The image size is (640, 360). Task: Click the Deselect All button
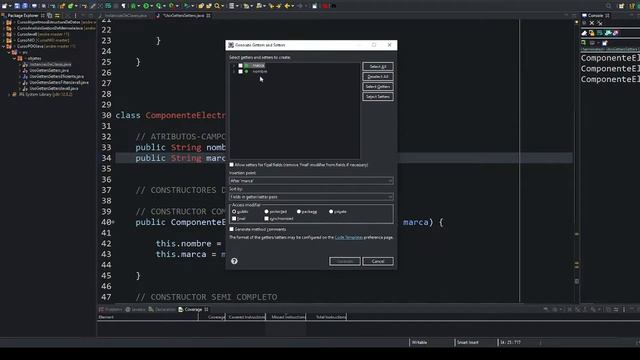coord(378,77)
